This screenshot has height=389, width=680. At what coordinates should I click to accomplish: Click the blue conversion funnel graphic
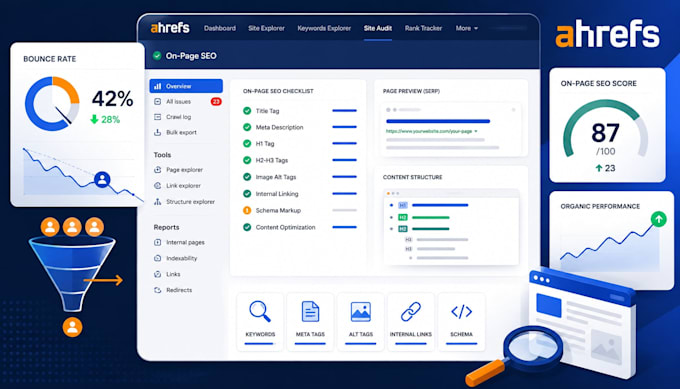tap(72, 273)
